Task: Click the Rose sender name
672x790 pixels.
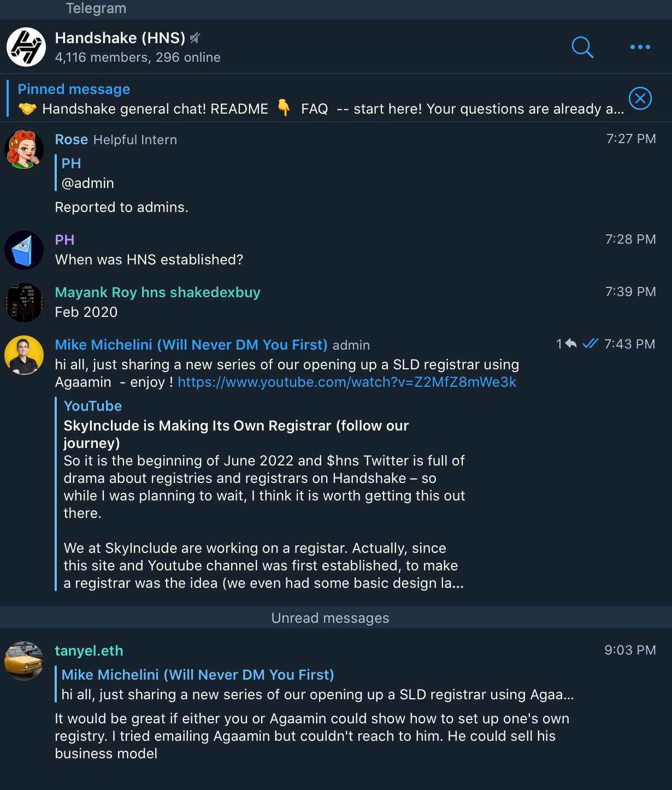Action: coord(71,139)
